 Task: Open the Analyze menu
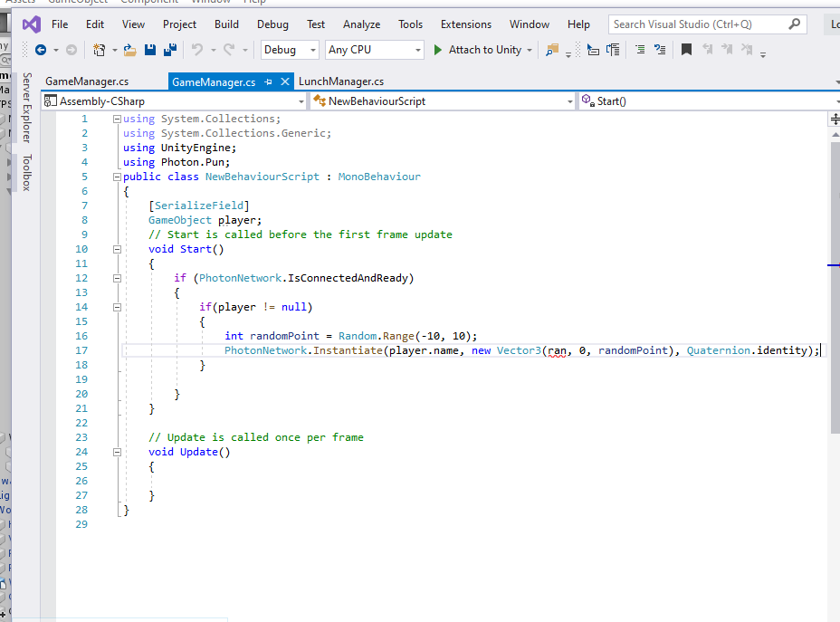pyautogui.click(x=361, y=24)
